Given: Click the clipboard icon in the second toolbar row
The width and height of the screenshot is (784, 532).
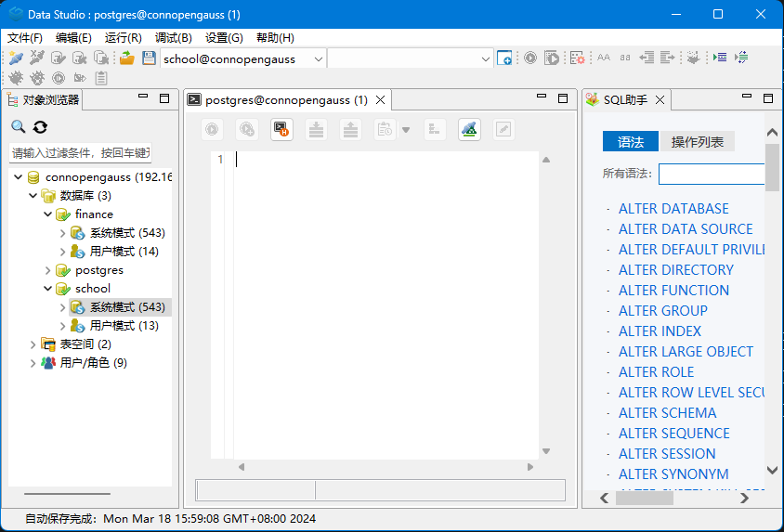Looking at the screenshot, I should (x=101, y=78).
